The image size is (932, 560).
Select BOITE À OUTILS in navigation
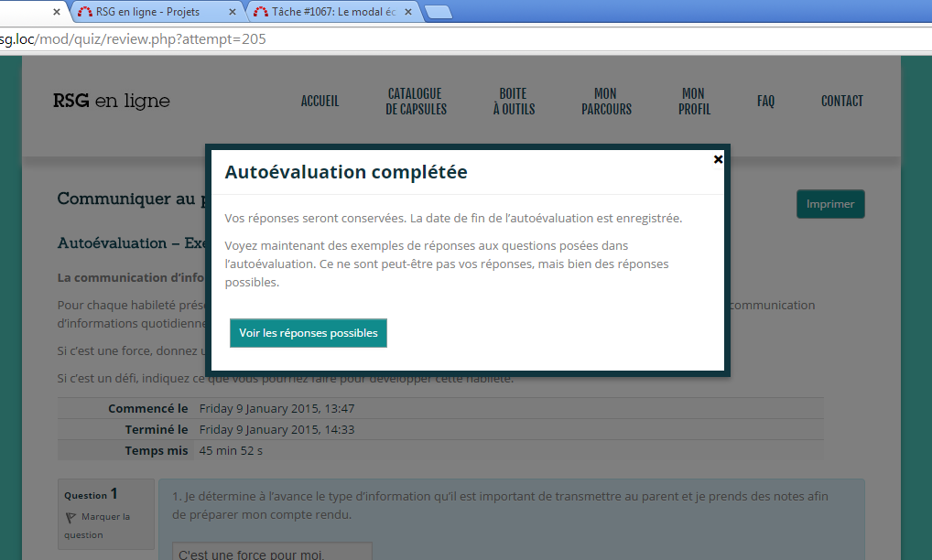click(x=514, y=102)
